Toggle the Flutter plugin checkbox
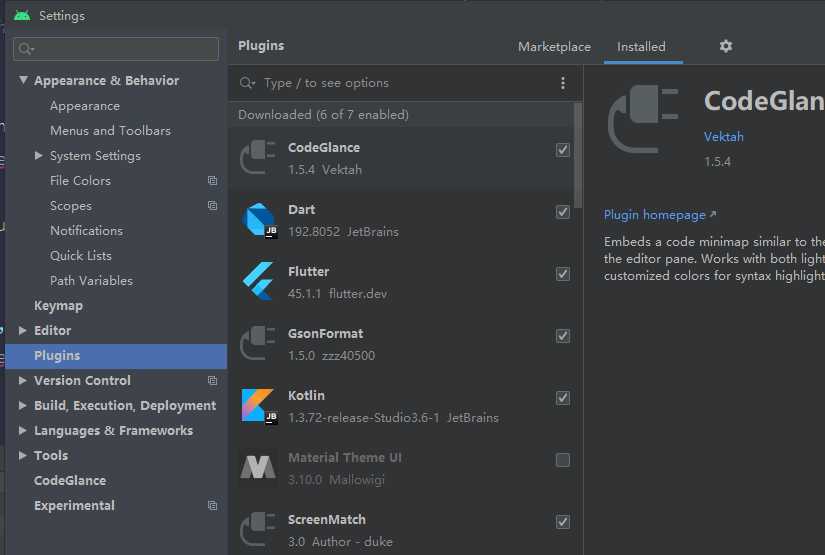 562,274
